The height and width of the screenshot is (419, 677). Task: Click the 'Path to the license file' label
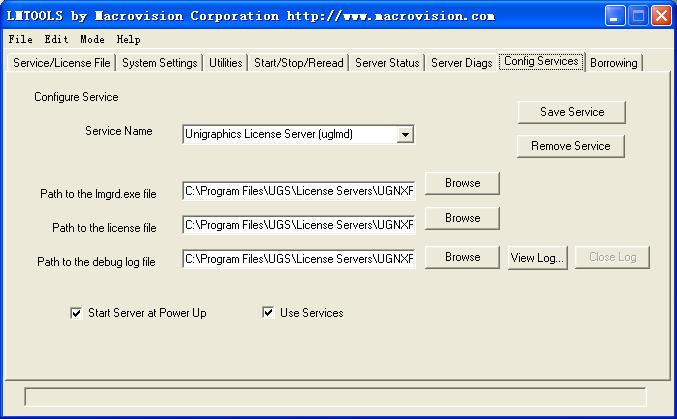pyautogui.click(x=104, y=228)
